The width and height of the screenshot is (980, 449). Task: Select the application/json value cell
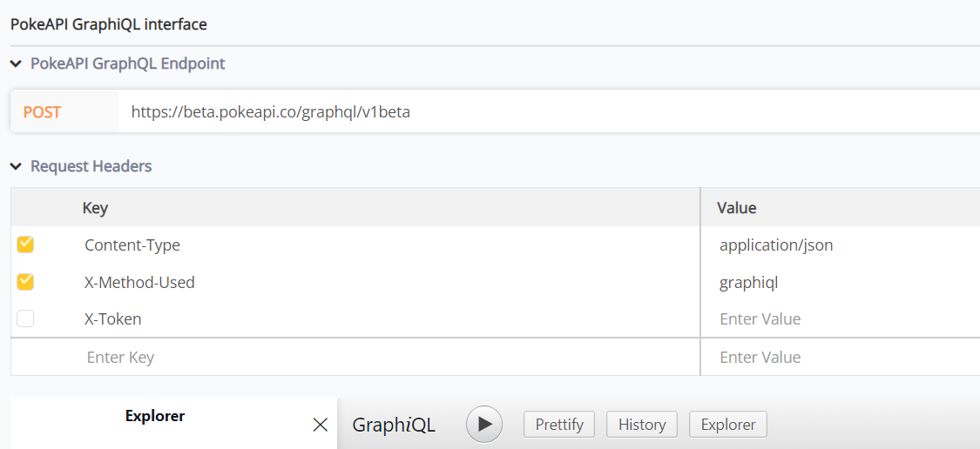(x=840, y=245)
